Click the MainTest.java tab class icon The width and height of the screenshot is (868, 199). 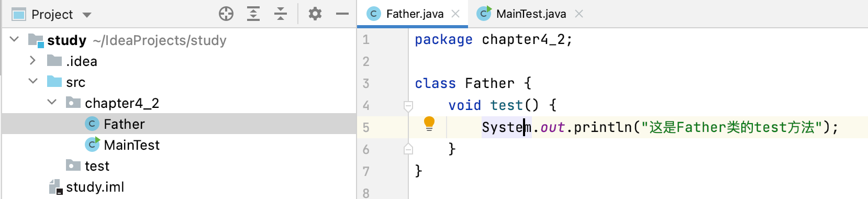click(484, 14)
